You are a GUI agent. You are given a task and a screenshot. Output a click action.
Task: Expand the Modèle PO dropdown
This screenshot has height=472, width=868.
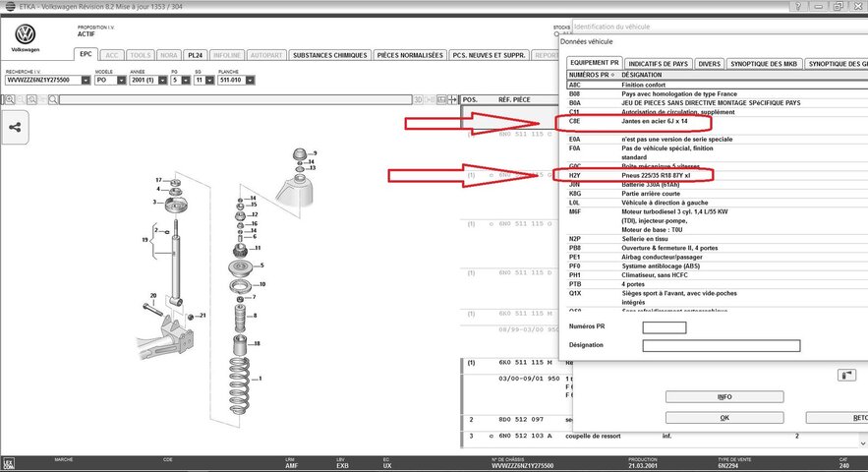(121, 81)
